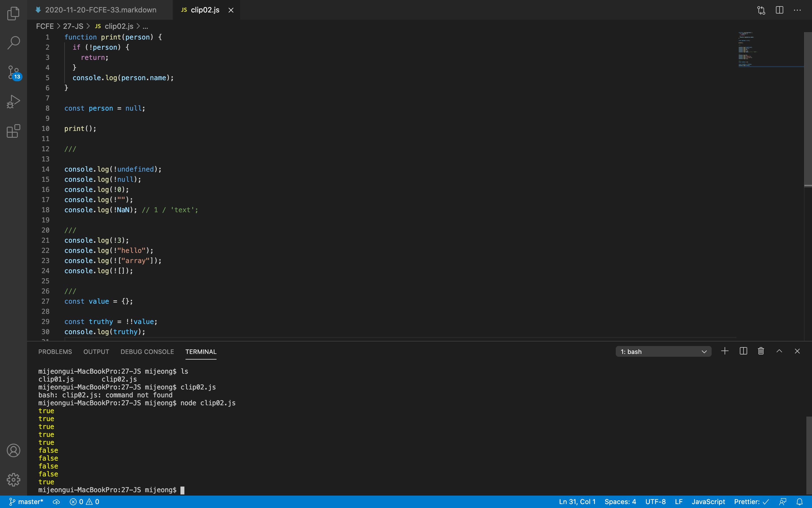Click "const truthy = !!value;" line
The height and width of the screenshot is (508, 812).
pos(111,321)
